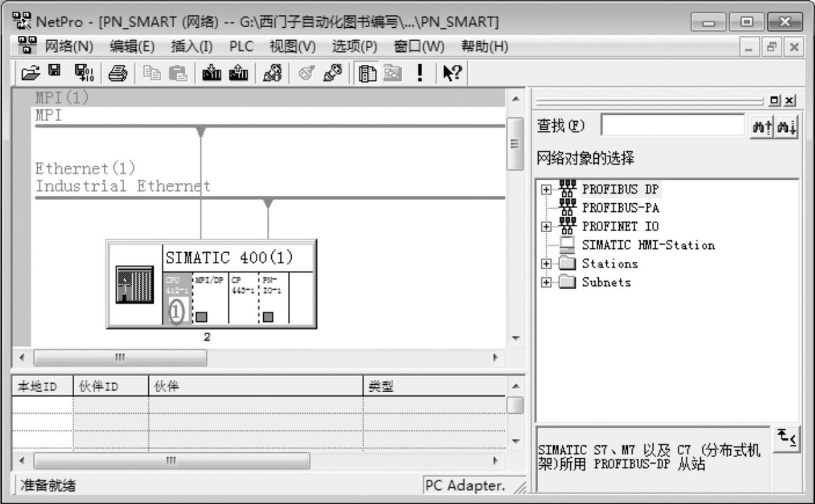Close the catalog panel with its small X
This screenshot has width=815, height=504.
click(788, 100)
